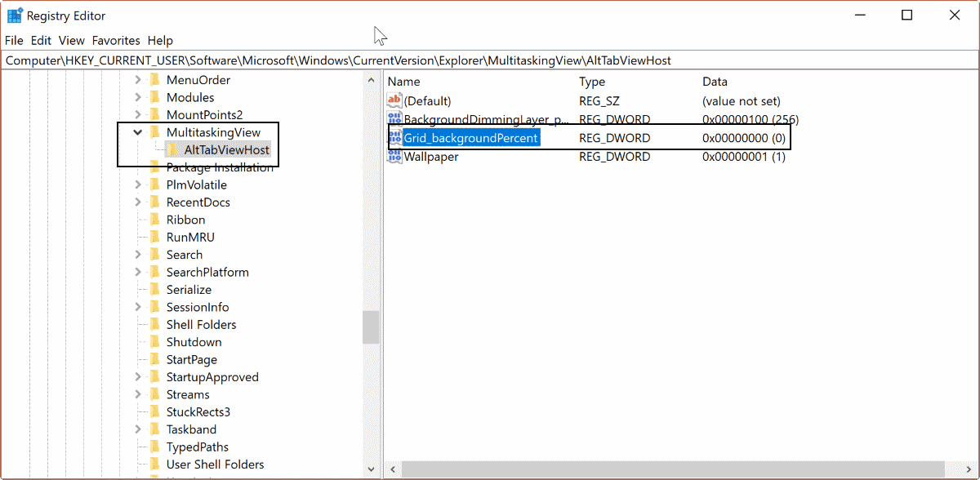Viewport: 980px width, 480px height.
Task: Click the Search folder icon
Action: [154, 255]
